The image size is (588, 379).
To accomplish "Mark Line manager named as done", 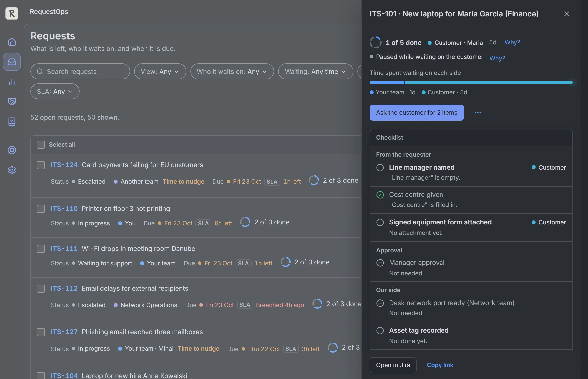I will click(x=380, y=168).
